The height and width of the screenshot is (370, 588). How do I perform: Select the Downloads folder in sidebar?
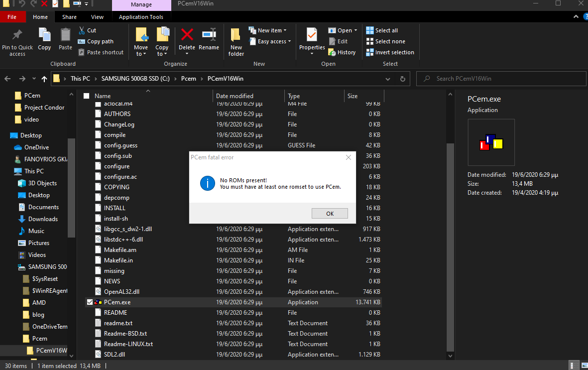[x=38, y=219]
